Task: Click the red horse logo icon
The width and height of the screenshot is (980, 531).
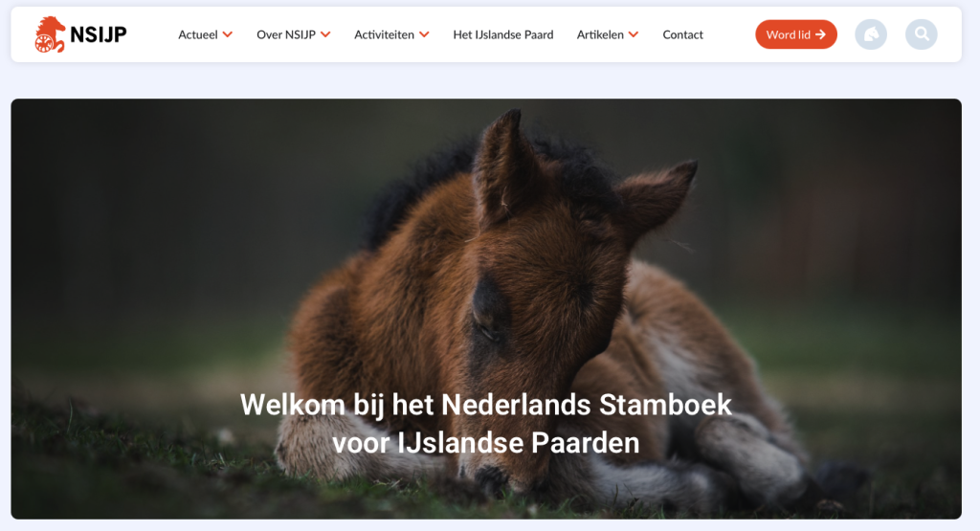Action: tap(50, 34)
